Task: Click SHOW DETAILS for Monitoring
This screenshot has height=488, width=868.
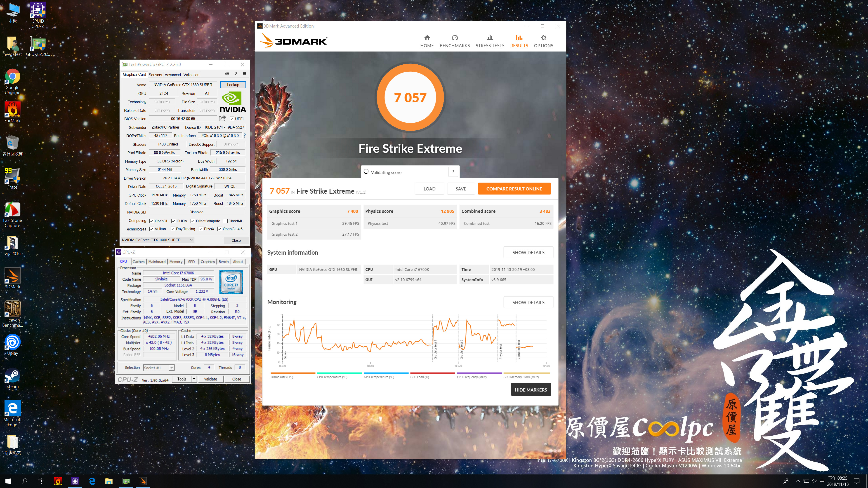Action: point(528,302)
